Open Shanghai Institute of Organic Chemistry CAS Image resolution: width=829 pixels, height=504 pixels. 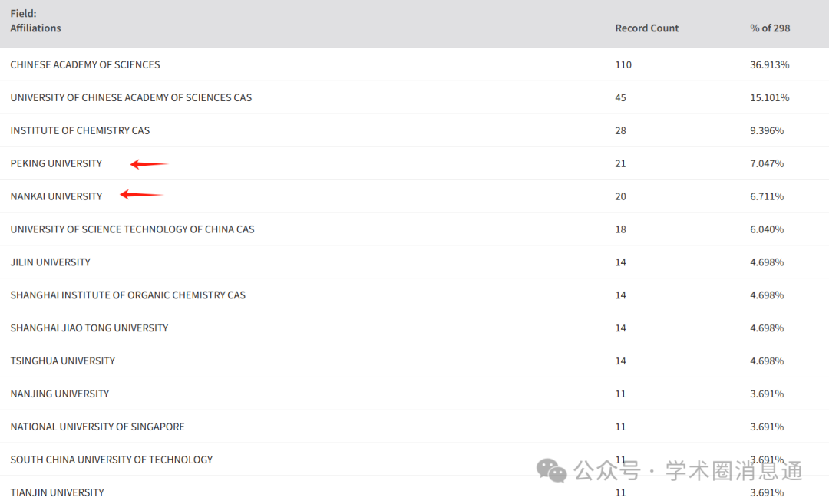coord(127,295)
